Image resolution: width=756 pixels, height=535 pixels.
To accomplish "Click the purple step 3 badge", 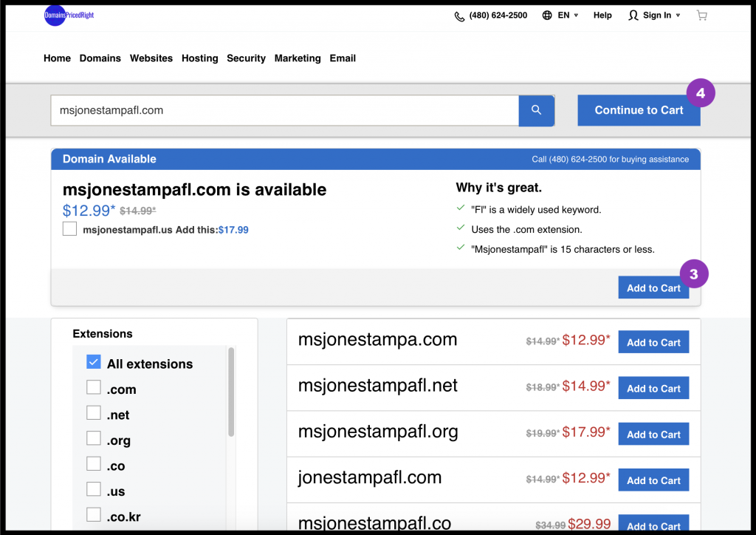I will point(693,273).
